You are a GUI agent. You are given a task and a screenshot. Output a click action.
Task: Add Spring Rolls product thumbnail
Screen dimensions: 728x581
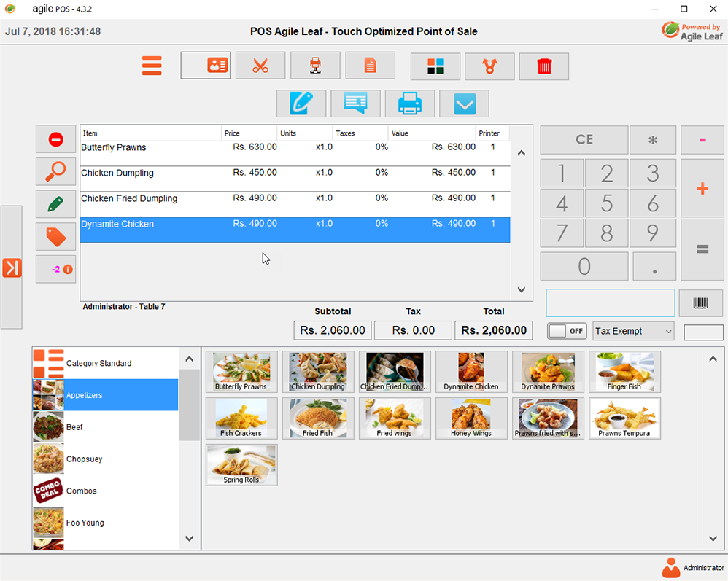pos(241,465)
